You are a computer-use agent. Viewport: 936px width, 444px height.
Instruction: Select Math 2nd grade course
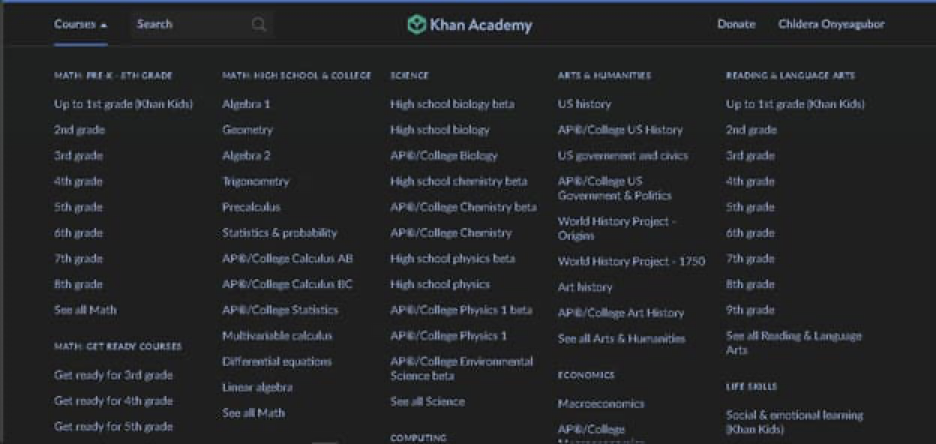coord(79,130)
